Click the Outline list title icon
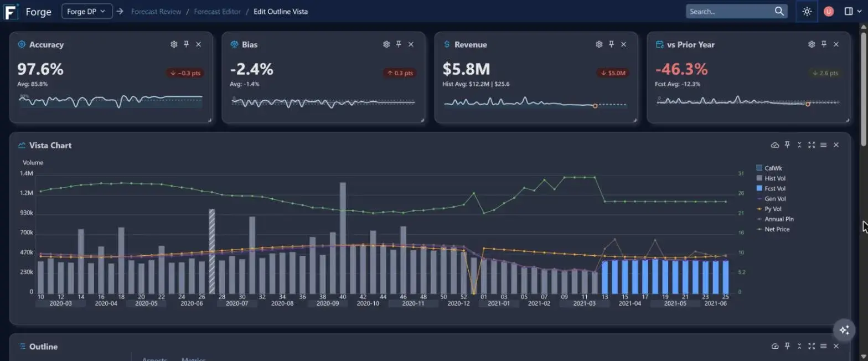This screenshot has height=361, width=868. click(x=22, y=347)
